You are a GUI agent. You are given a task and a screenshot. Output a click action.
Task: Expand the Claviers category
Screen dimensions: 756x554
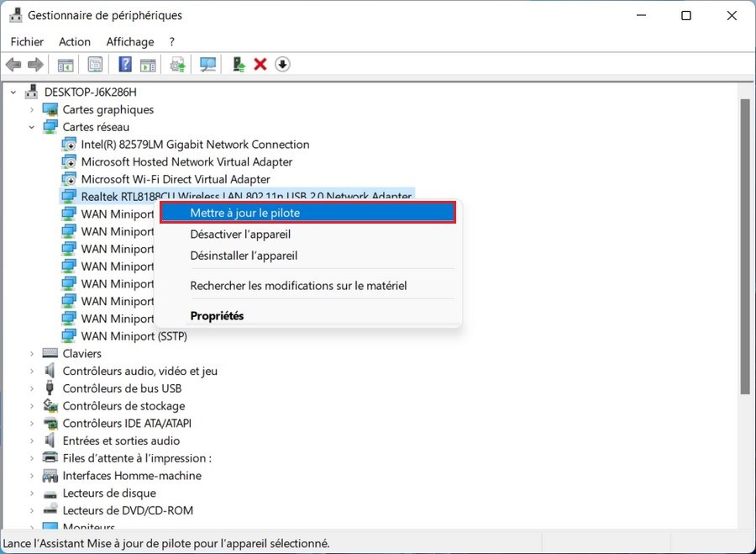32,353
